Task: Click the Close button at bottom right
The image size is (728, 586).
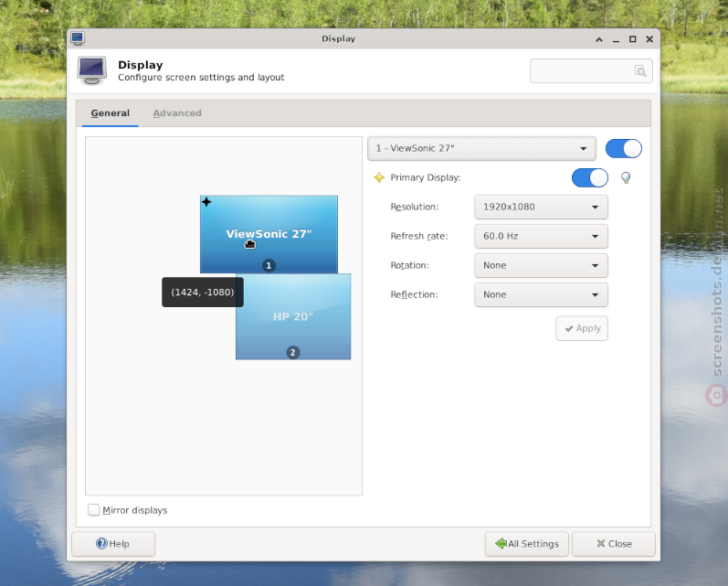Action: (x=613, y=544)
